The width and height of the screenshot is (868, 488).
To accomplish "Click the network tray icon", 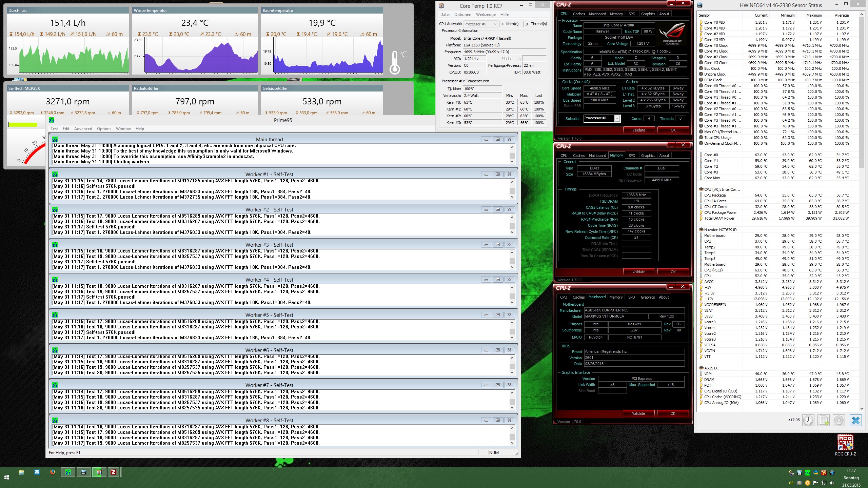I will click(824, 483).
